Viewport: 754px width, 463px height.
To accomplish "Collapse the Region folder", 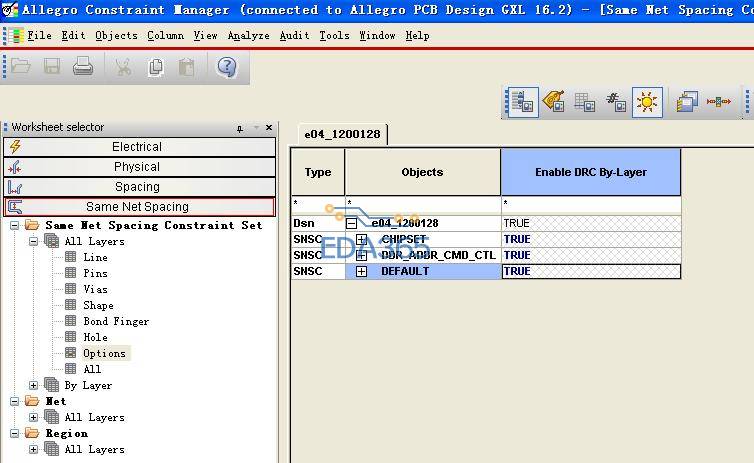I will [15, 433].
